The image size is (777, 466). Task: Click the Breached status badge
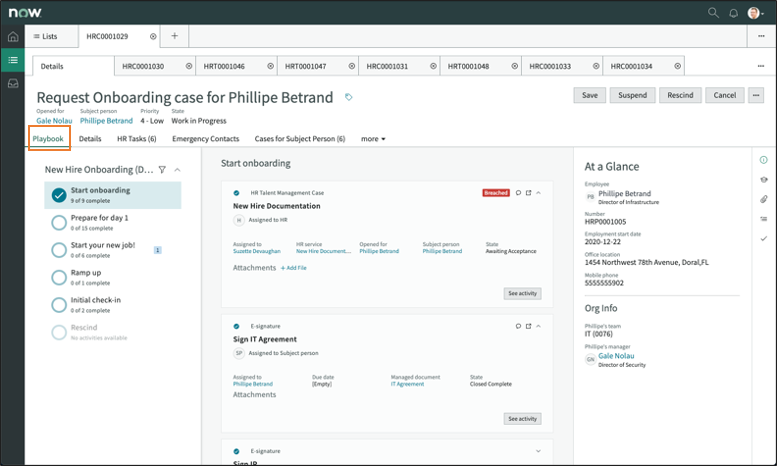[x=496, y=193]
